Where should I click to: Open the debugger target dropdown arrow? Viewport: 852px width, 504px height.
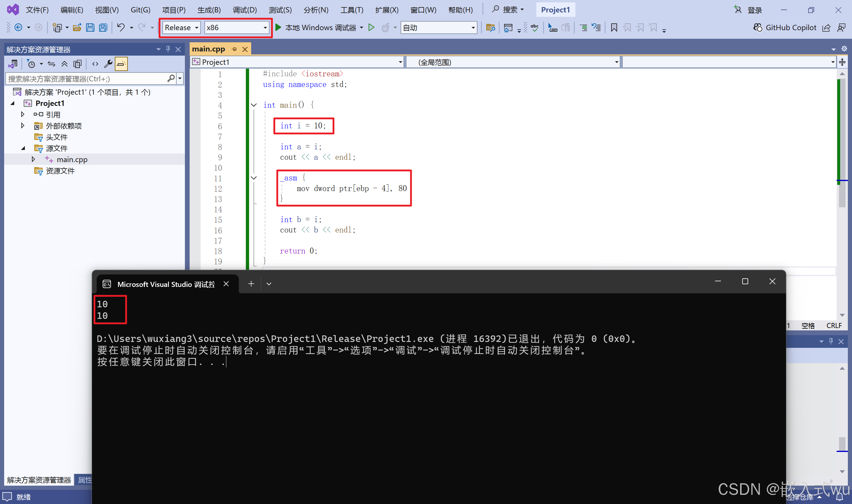point(361,28)
